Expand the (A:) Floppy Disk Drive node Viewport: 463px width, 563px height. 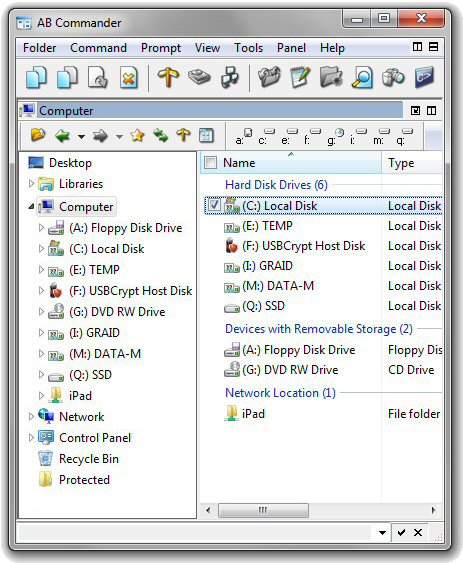tap(41, 227)
